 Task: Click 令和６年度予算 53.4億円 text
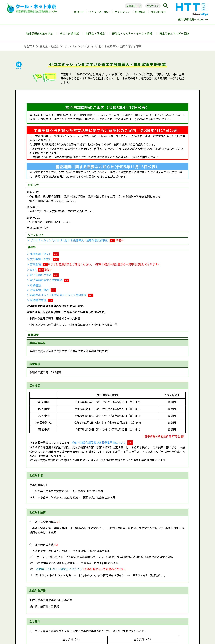point(46,372)
